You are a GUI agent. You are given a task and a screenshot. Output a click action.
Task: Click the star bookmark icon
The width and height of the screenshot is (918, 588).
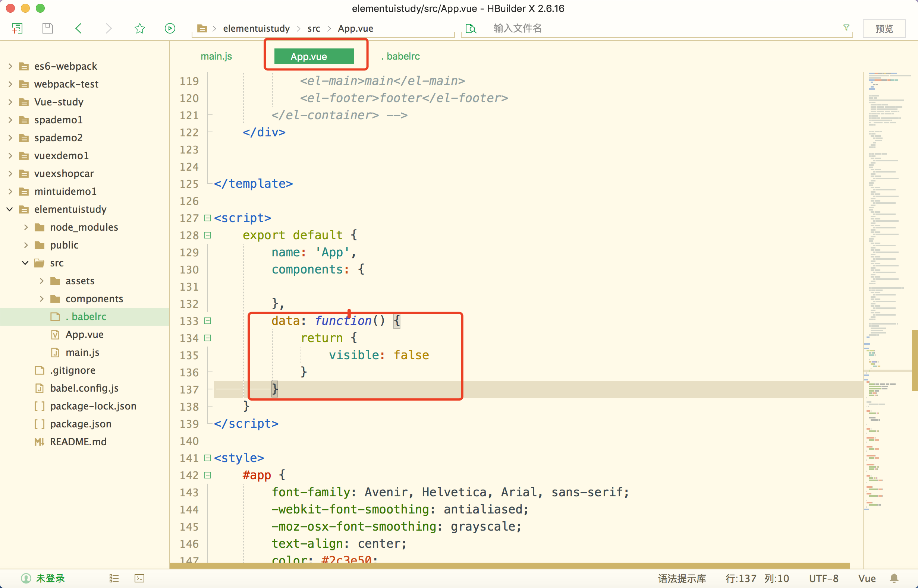[139, 28]
